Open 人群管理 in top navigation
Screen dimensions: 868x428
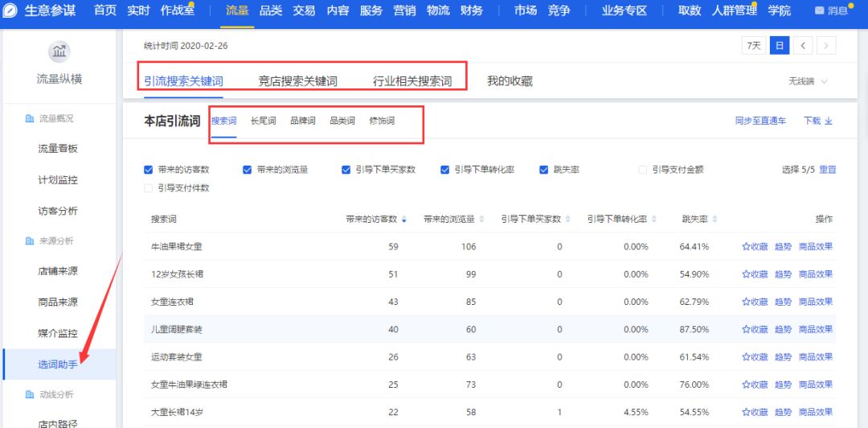(734, 10)
